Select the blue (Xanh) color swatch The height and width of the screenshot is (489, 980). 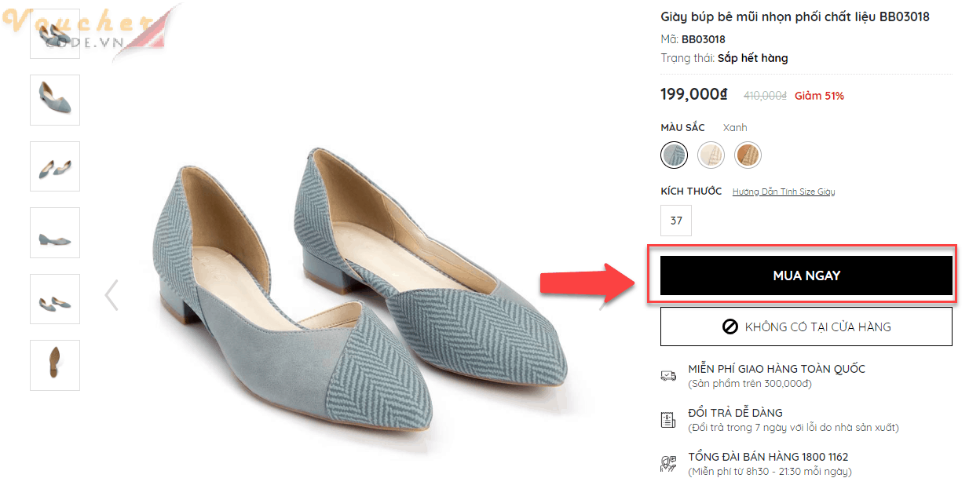point(674,155)
